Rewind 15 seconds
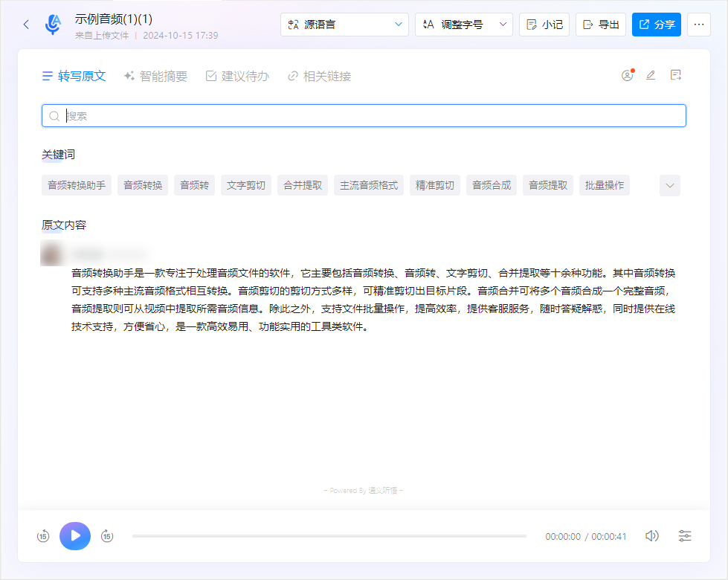 [x=43, y=536]
